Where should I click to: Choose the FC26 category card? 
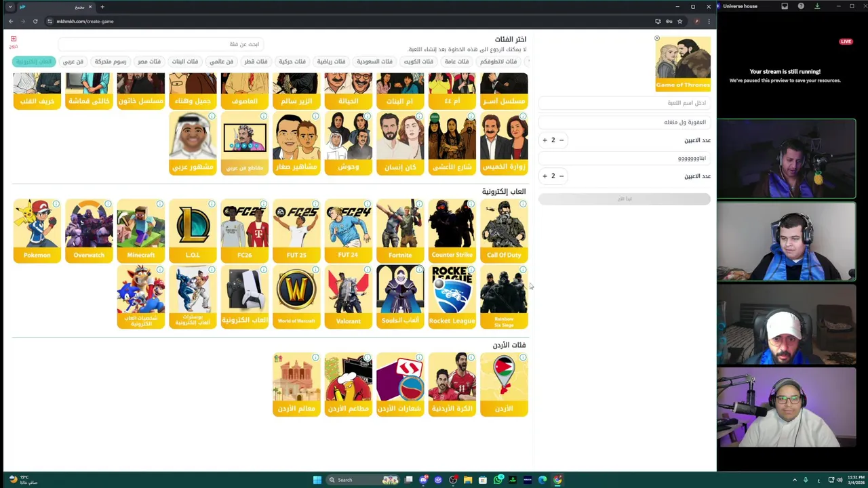click(x=244, y=230)
